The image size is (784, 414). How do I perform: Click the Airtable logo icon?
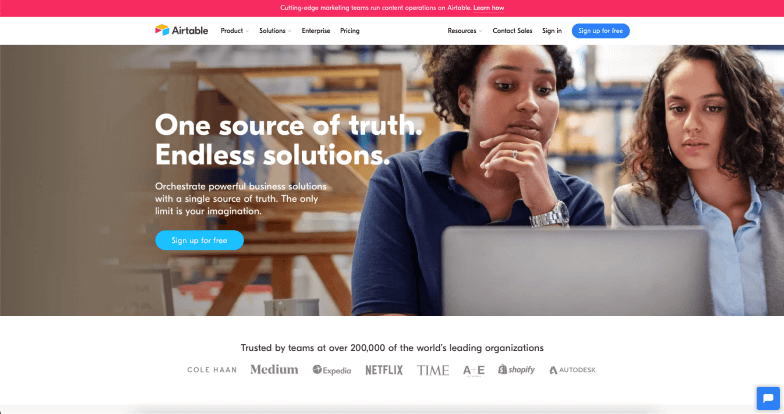coord(162,30)
